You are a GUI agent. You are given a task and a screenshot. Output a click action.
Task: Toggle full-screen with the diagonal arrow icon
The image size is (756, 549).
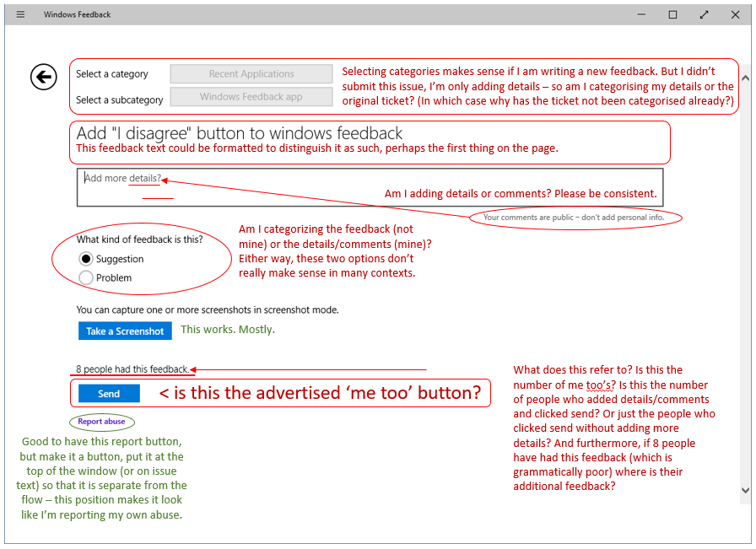click(x=704, y=14)
